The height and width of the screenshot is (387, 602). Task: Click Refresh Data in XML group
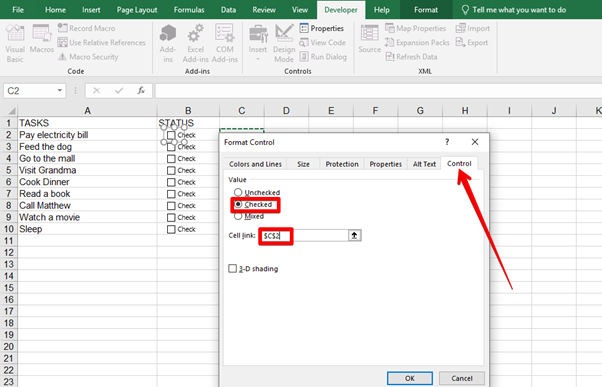click(411, 56)
